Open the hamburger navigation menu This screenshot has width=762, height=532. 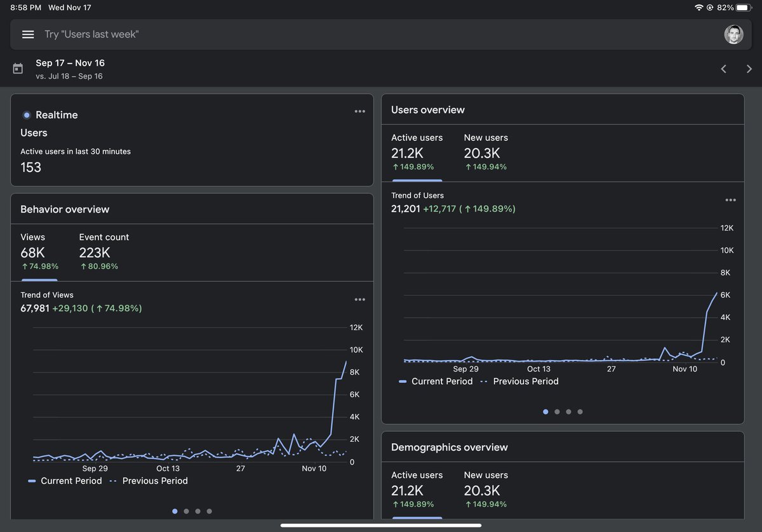28,34
